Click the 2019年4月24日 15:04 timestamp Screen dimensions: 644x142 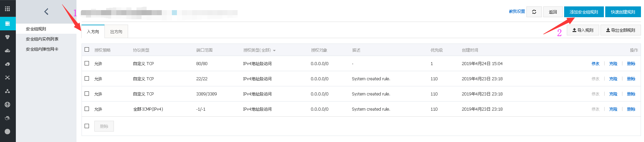(482, 64)
